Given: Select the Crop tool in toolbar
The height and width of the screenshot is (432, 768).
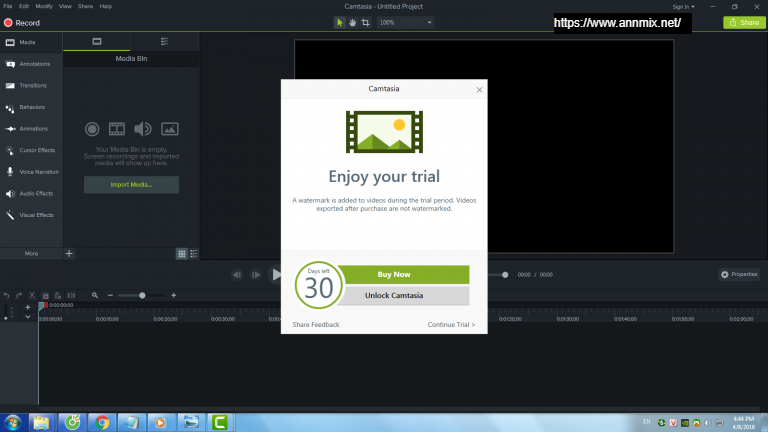Looking at the screenshot, I should [x=365, y=23].
